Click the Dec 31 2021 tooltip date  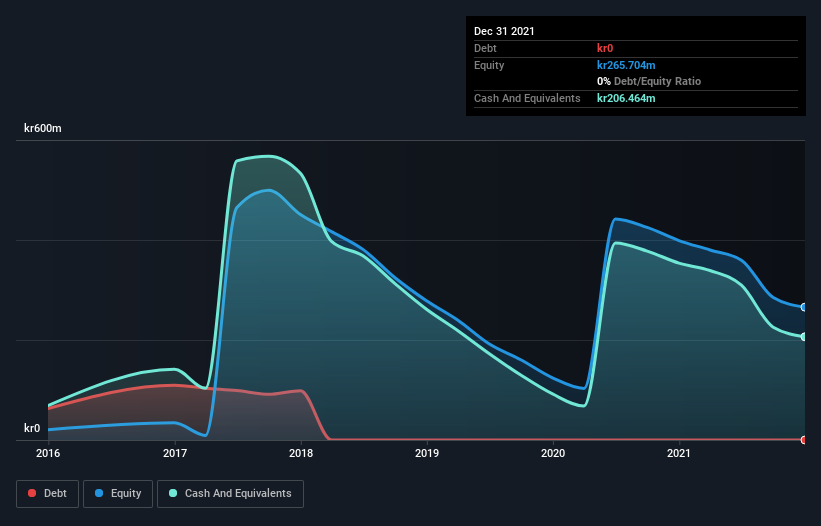504,31
